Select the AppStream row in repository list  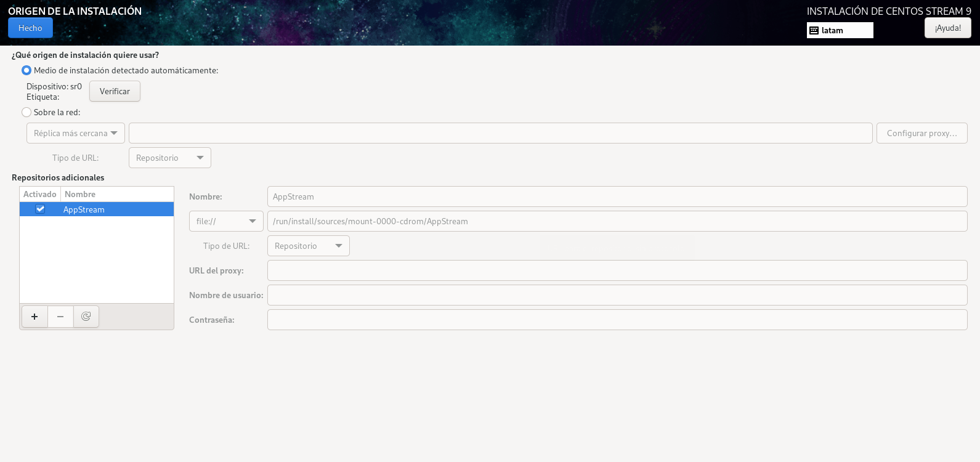[111, 209]
